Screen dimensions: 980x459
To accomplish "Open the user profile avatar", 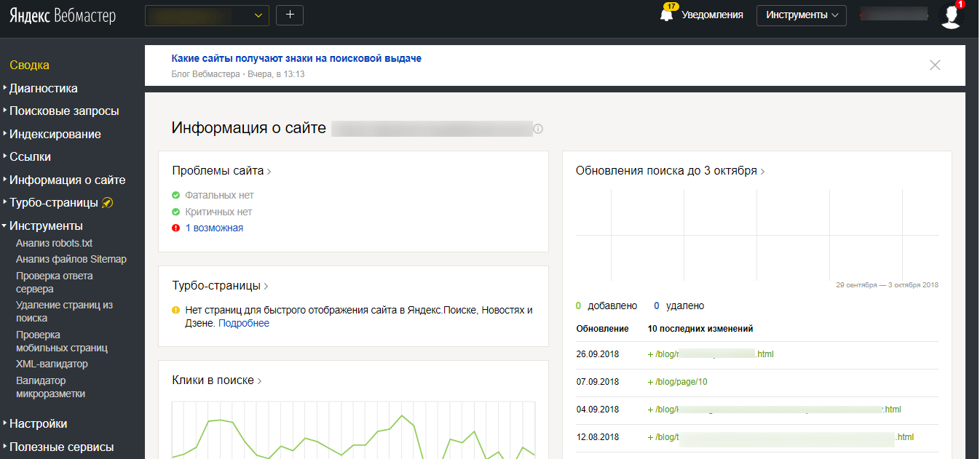I will tap(951, 15).
